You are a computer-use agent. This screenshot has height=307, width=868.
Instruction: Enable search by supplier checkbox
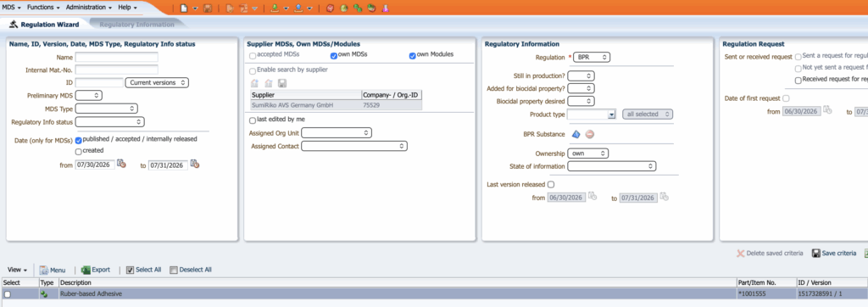[253, 71]
